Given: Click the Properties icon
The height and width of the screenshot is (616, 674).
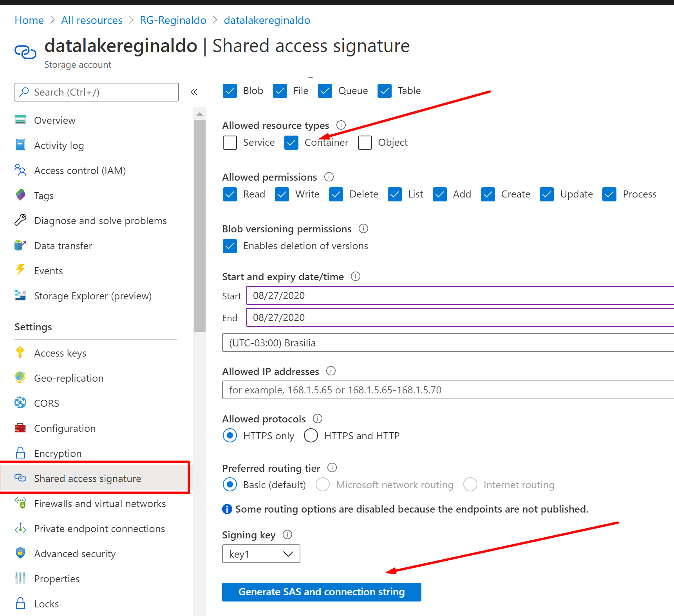Looking at the screenshot, I should click(20, 578).
